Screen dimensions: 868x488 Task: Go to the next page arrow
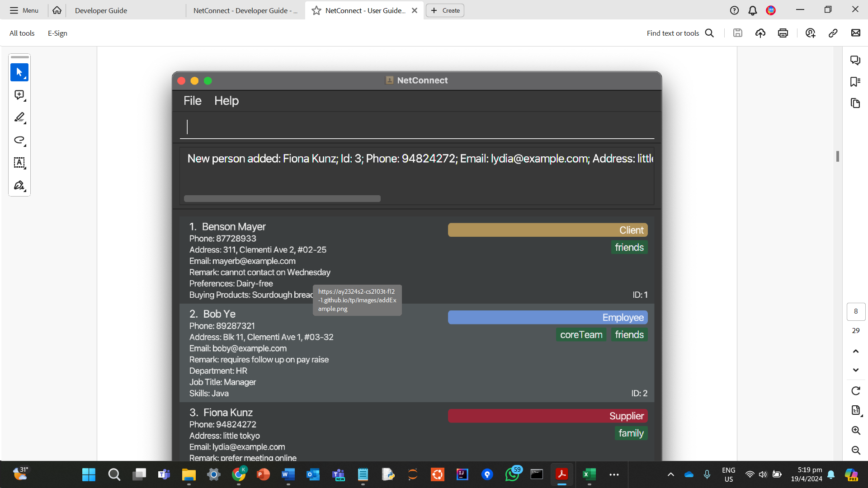point(855,370)
